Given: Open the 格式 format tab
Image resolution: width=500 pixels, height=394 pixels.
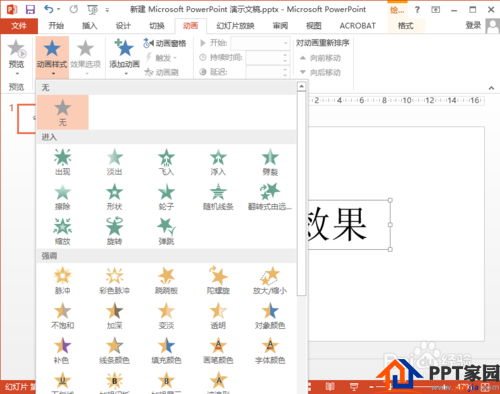Looking at the screenshot, I should 406,26.
